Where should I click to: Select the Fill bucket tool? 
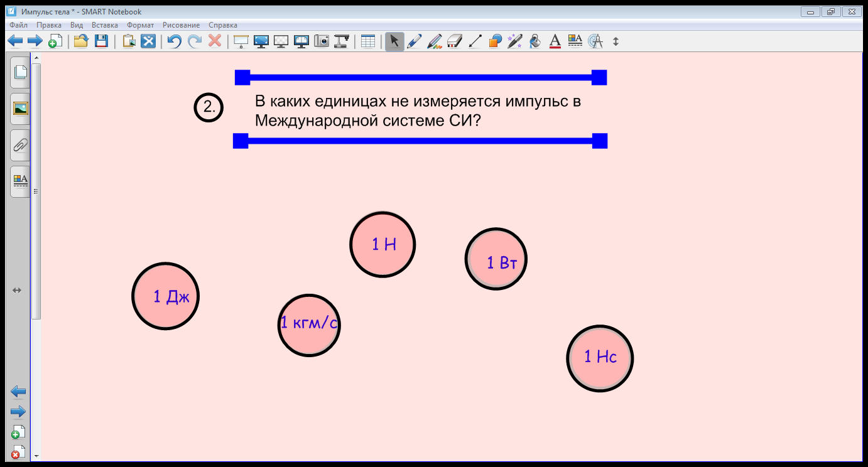[535, 41]
